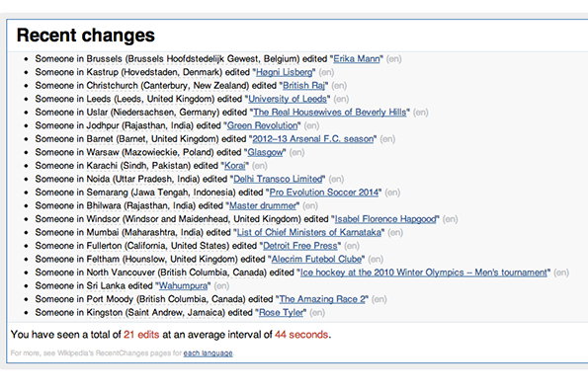Follow the 'each language' footer link
This screenshot has width=588, height=390.
click(x=208, y=352)
